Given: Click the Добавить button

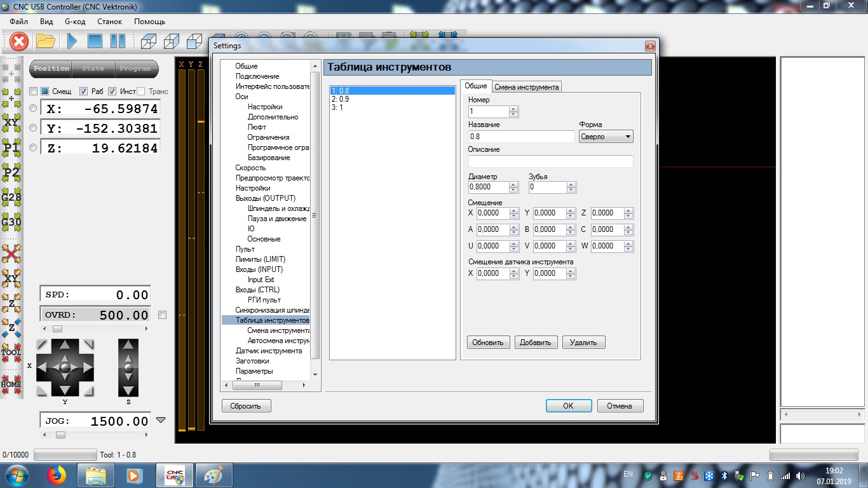Looking at the screenshot, I should point(536,342).
